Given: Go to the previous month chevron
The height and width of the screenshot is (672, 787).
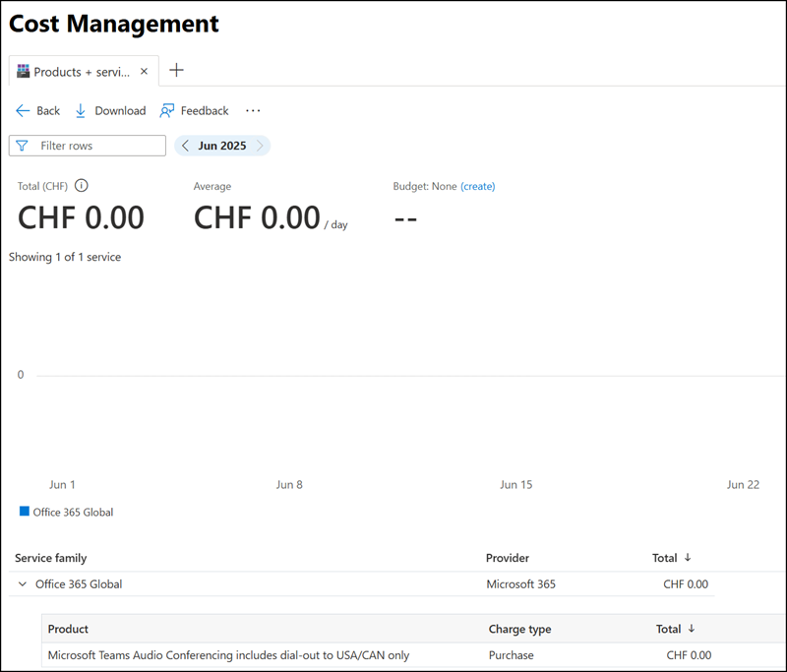Looking at the screenshot, I should (x=185, y=146).
